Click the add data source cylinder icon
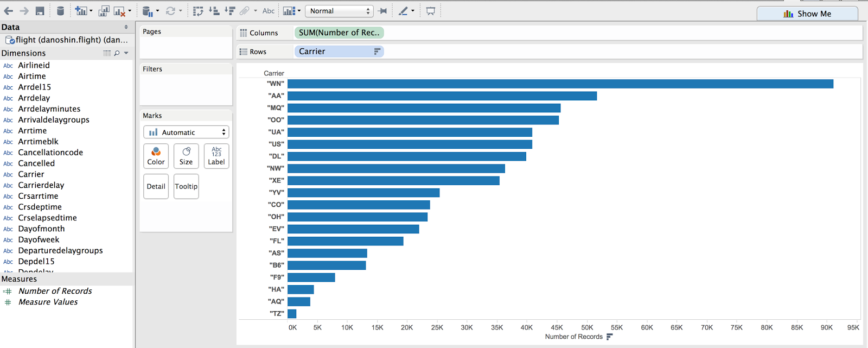 point(60,11)
